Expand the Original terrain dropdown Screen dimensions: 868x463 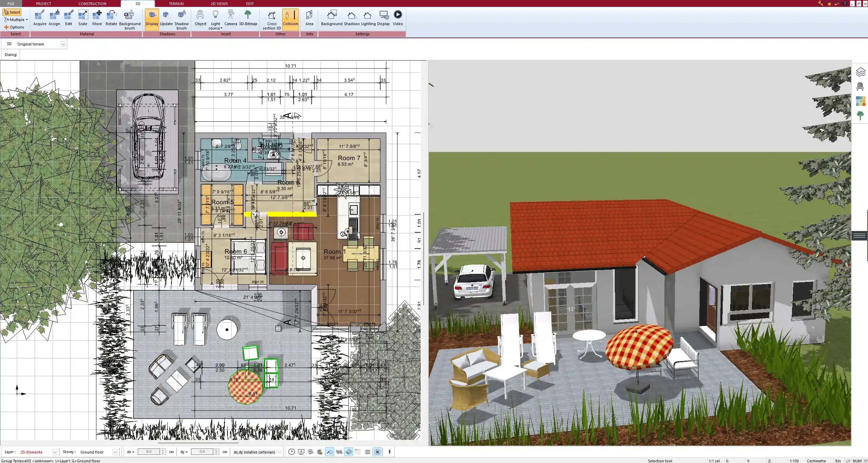(x=63, y=44)
